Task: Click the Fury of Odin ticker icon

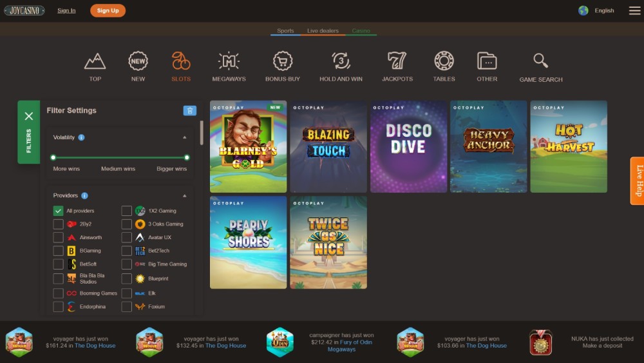Action: coord(280,342)
